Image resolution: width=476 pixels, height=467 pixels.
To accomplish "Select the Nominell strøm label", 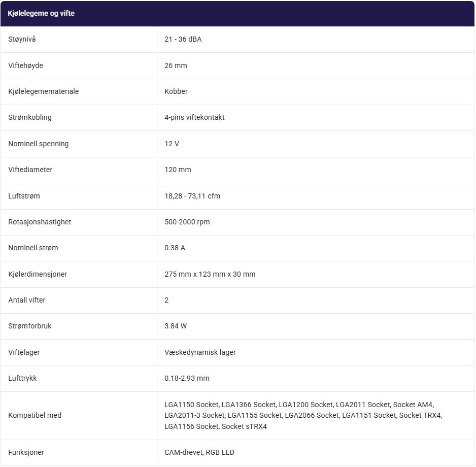I will (x=33, y=248).
